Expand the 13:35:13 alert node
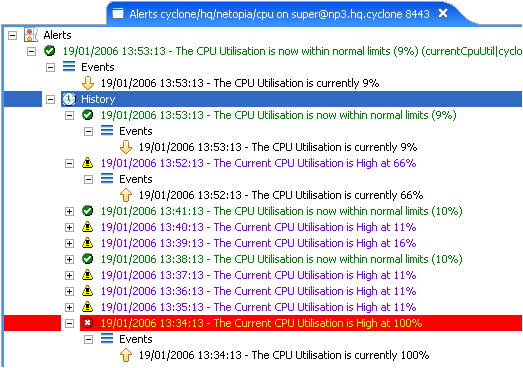Image resolution: width=523 pixels, height=368 pixels. (69, 308)
